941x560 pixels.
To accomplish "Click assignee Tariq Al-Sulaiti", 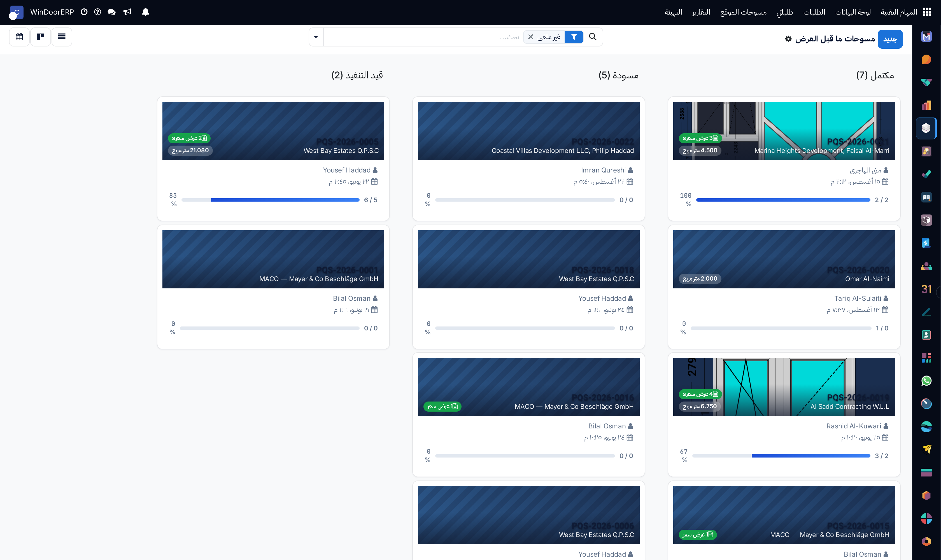I will pyautogui.click(x=858, y=298).
